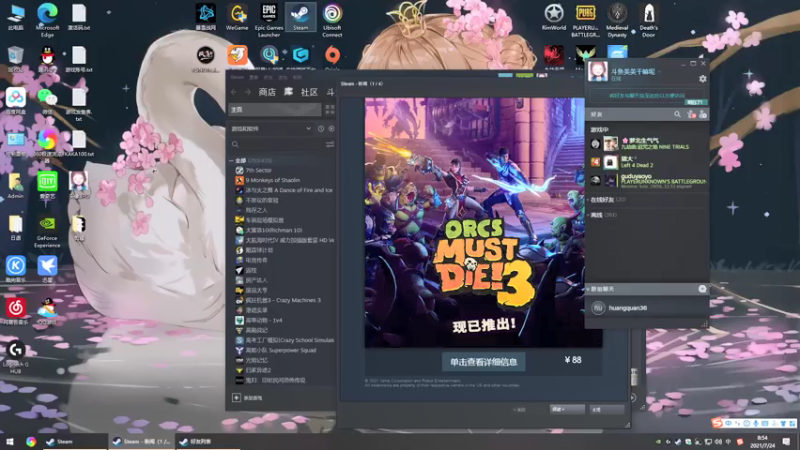This screenshot has width=800, height=450.
Task: Go forward in Steam navigation
Action: 247,92
